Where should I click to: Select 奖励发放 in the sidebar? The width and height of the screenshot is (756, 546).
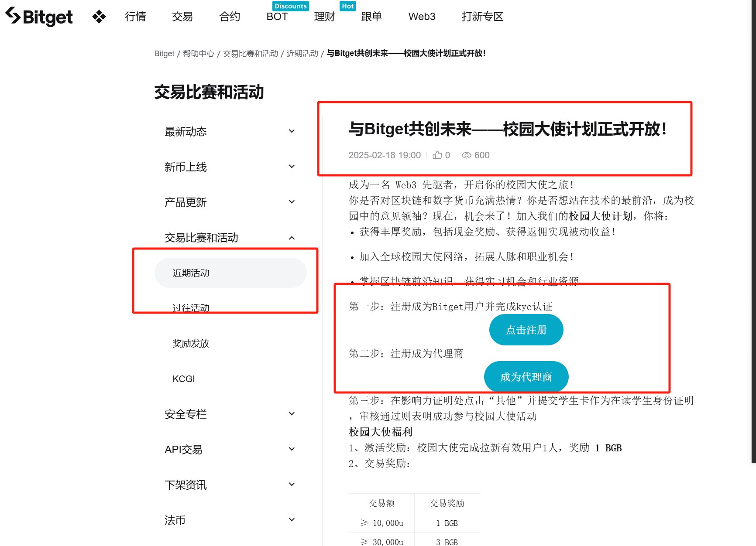(191, 343)
